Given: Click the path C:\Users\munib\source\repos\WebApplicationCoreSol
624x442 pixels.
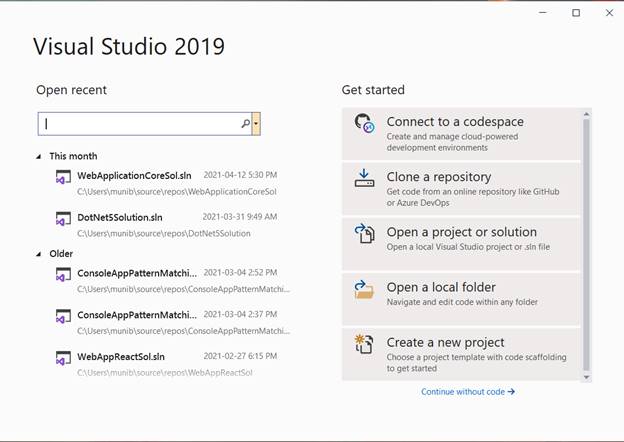Looking at the screenshot, I should pyautogui.click(x=177, y=192).
